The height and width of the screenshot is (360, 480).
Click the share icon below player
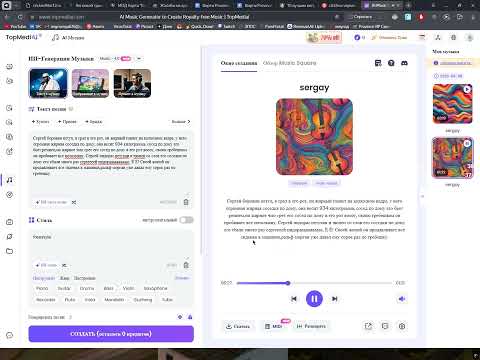point(368,326)
